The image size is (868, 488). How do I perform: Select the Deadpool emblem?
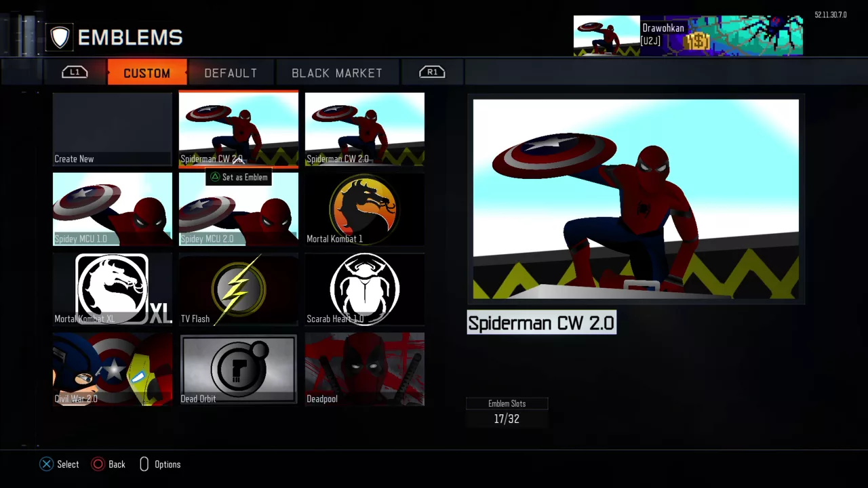tap(365, 369)
